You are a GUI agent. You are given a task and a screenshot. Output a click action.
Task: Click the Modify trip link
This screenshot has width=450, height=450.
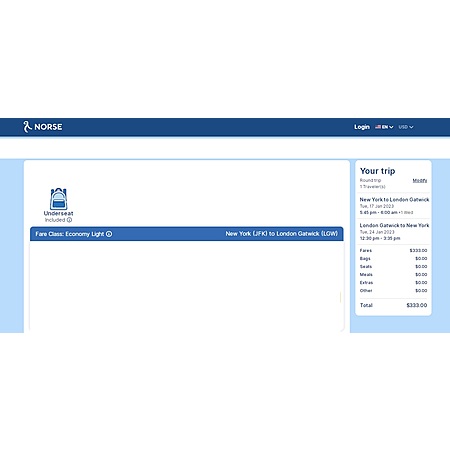coord(420,180)
